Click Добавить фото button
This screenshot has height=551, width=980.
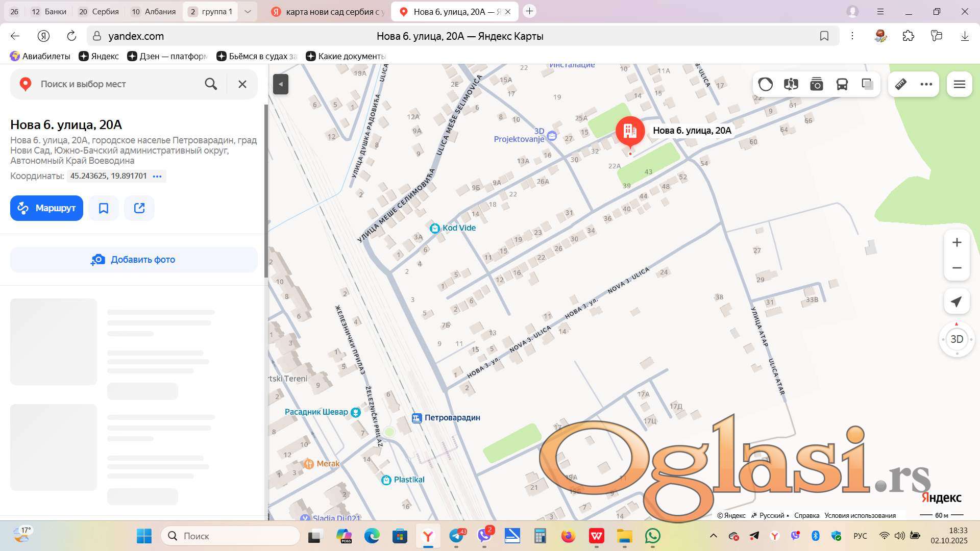tap(134, 260)
